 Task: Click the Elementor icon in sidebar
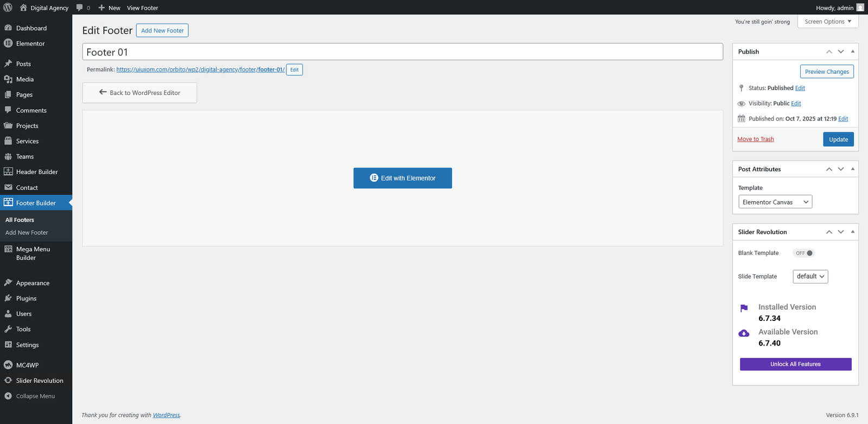[x=8, y=43]
